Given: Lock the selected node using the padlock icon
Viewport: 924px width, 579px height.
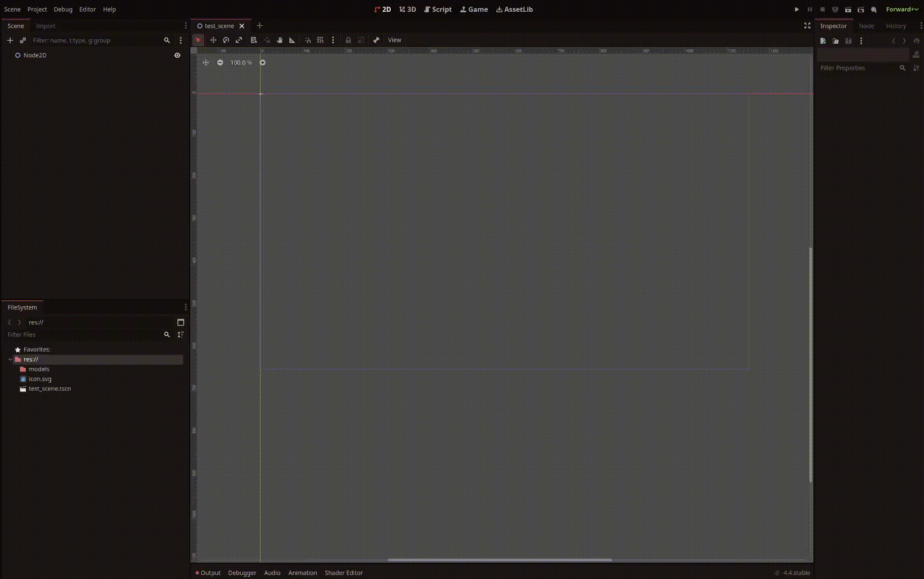Looking at the screenshot, I should coord(348,40).
